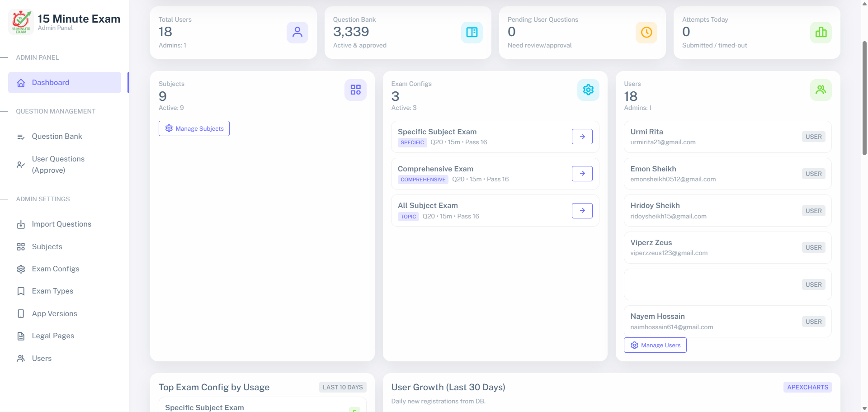
Task: Click the Users card people icon
Action: 821,90
